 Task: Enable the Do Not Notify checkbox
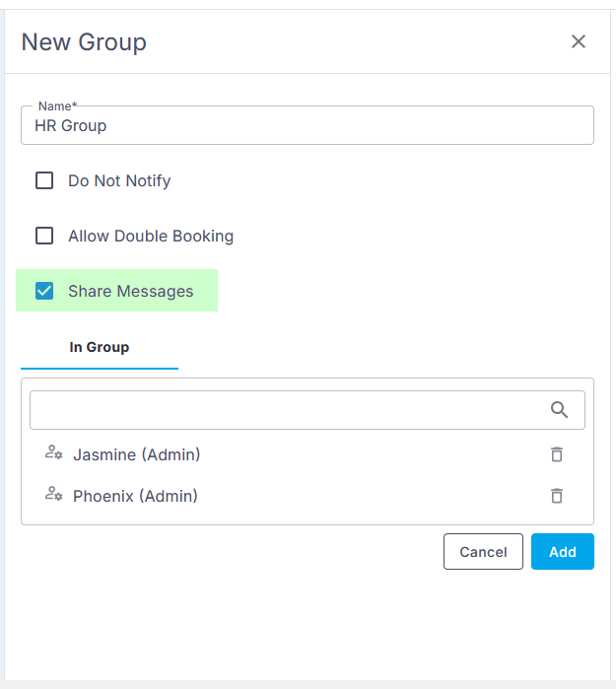click(44, 181)
